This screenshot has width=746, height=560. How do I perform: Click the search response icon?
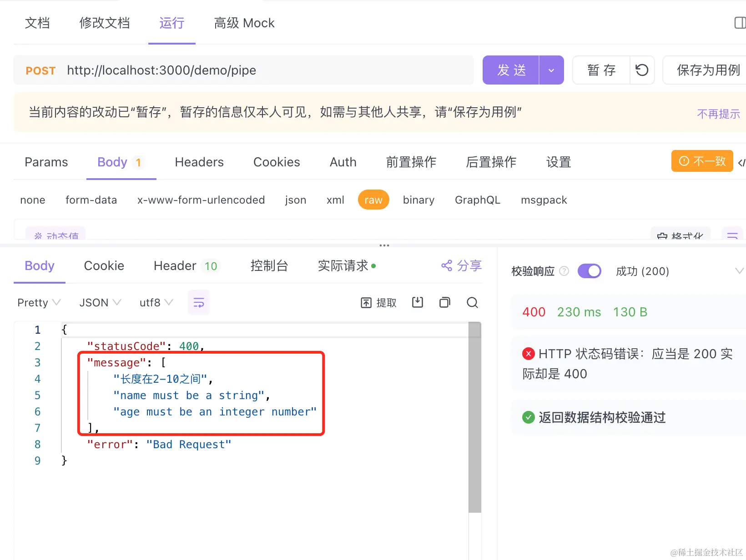472,302
